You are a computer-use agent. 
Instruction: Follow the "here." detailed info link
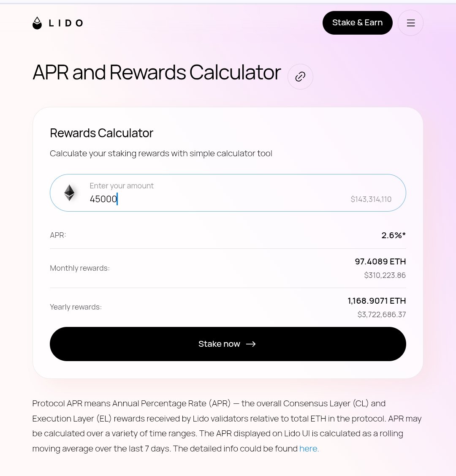[309, 449]
